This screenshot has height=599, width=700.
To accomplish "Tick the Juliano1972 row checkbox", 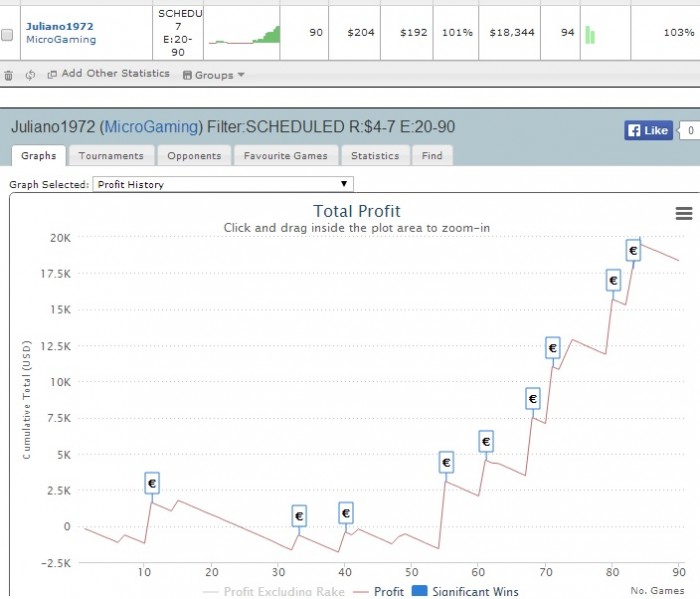I will click(x=7, y=34).
